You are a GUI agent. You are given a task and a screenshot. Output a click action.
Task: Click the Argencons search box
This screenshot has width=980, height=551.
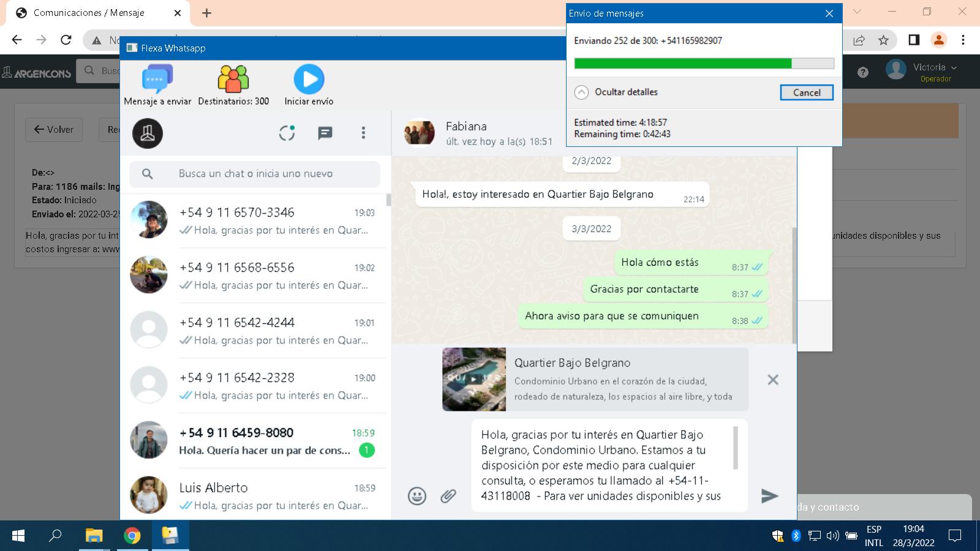(x=98, y=71)
